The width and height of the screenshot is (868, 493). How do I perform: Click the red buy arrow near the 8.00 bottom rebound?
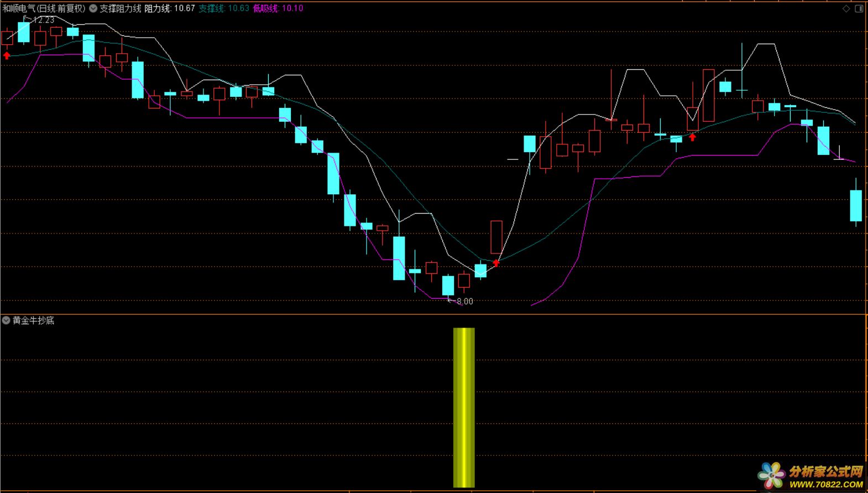(x=496, y=263)
